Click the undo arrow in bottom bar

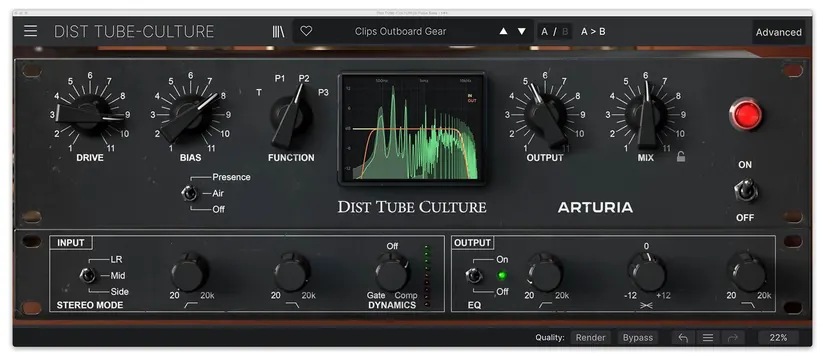682,338
